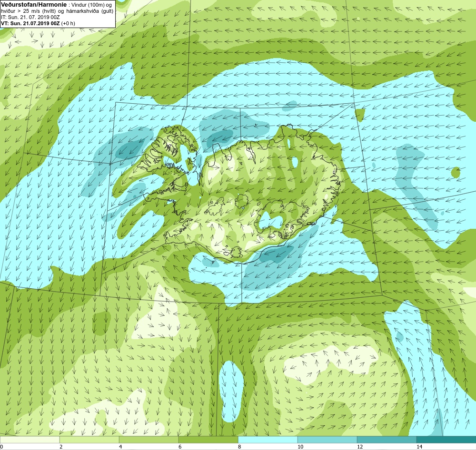Click the light green 2–4 m/s legend swatch
476x450 pixels.
point(89,440)
